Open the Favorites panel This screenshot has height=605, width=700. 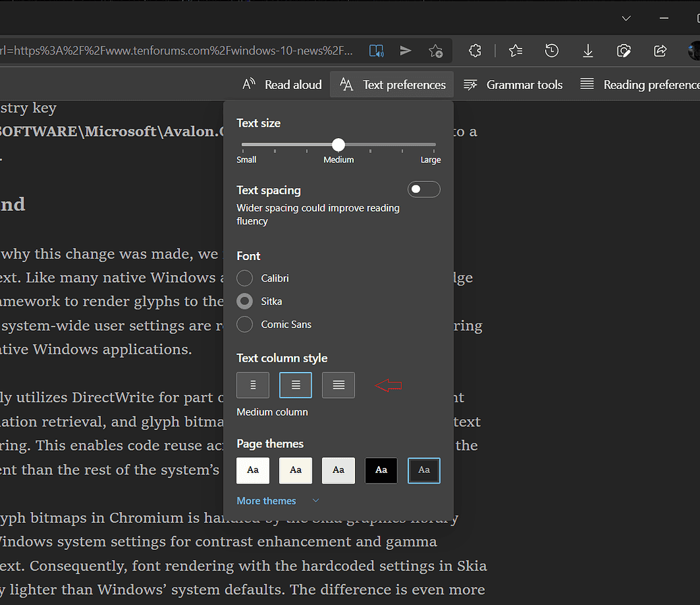(515, 51)
